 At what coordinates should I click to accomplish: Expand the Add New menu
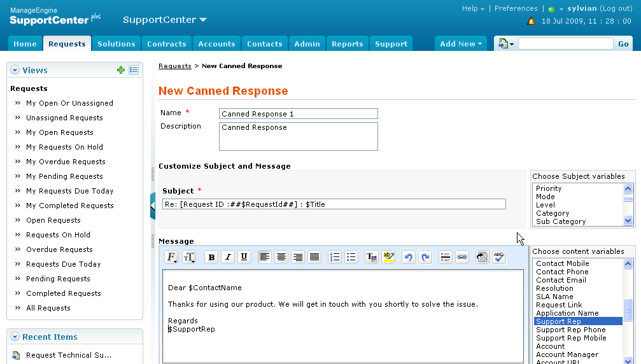(x=461, y=44)
